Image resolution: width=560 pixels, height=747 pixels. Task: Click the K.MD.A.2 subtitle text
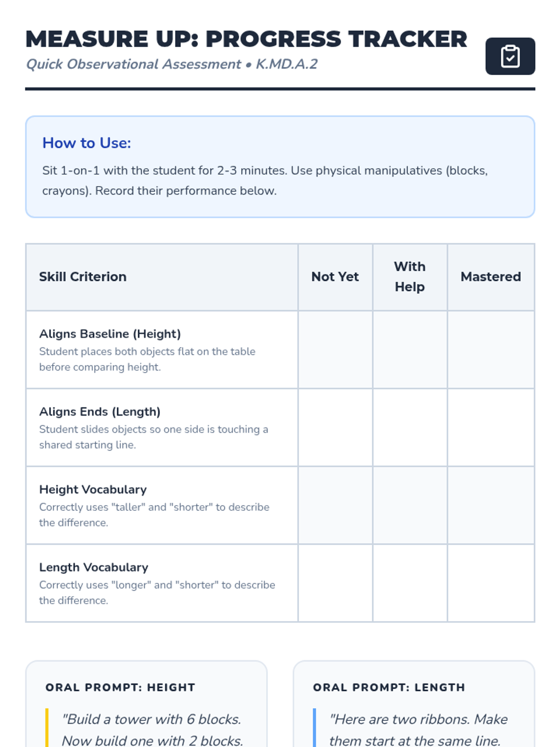coord(287,64)
